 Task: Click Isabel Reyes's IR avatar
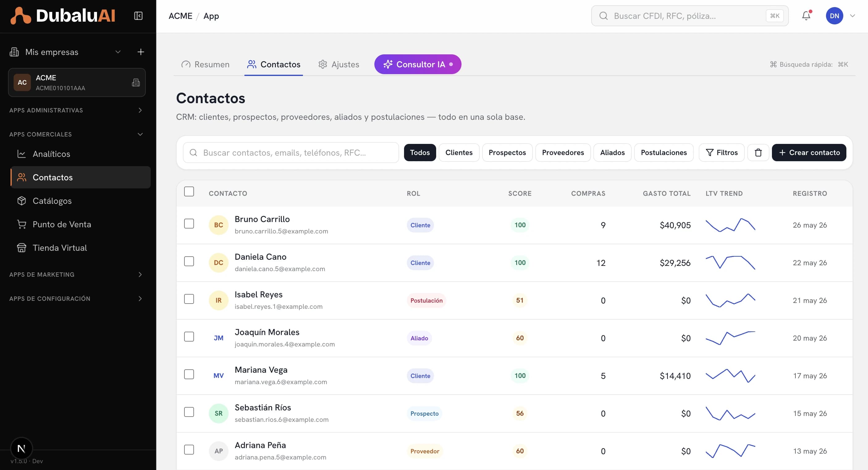tap(218, 300)
